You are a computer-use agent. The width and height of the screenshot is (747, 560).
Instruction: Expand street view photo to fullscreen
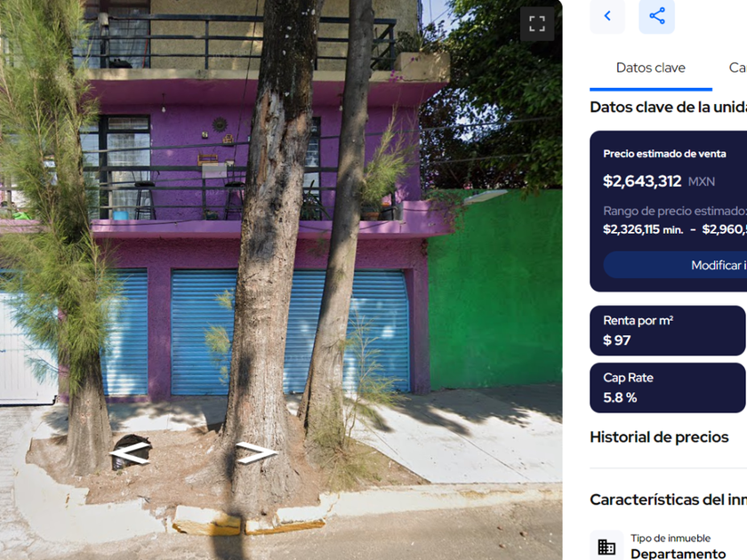coord(537,23)
